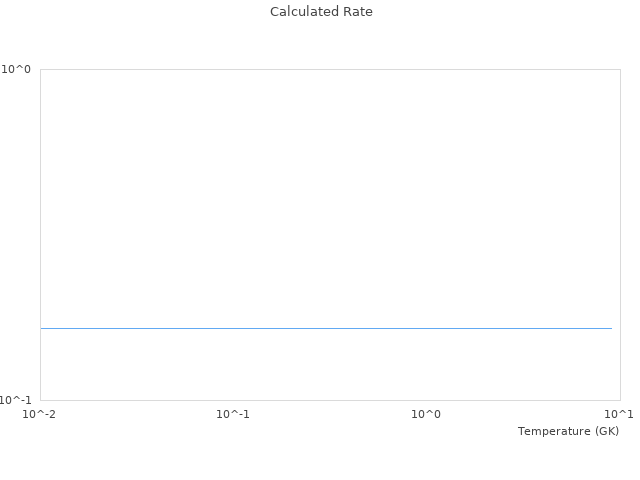The width and height of the screenshot is (640, 480).
Task: Click the 10^-1 label on the y-axis
Action: click(x=16, y=400)
